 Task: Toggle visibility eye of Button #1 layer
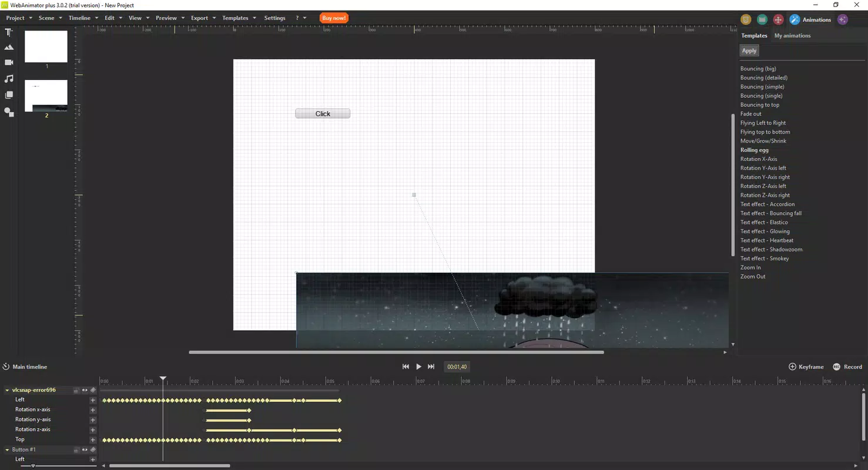[x=85, y=449]
